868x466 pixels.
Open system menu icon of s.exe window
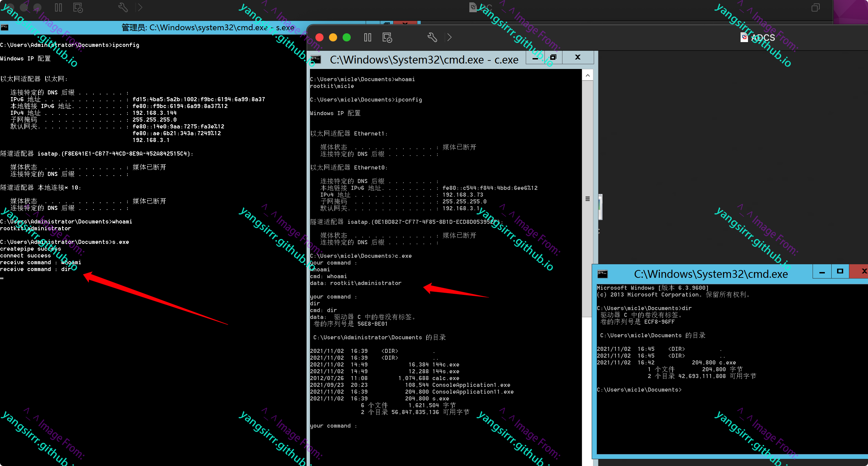(5, 27)
